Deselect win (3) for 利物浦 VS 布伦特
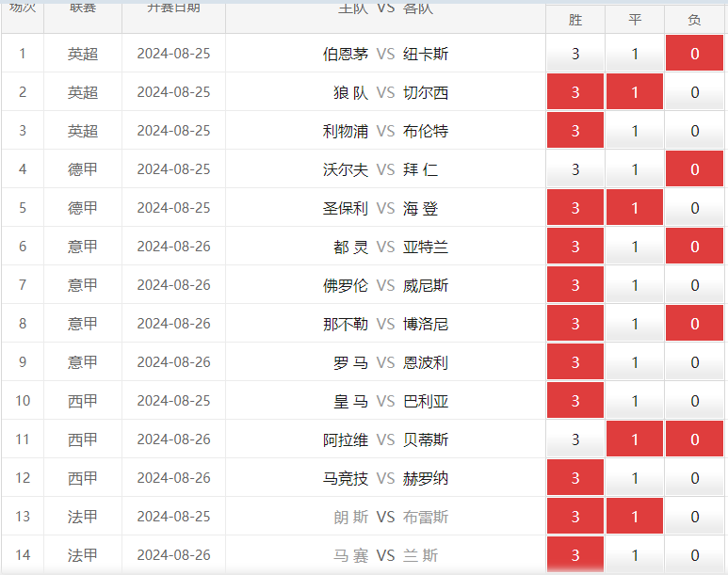The image size is (728, 575). (575, 131)
